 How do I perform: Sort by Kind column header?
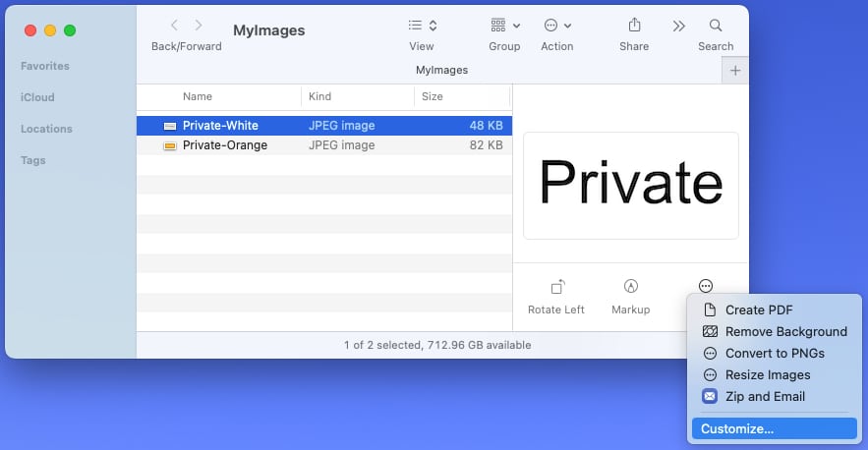click(319, 96)
